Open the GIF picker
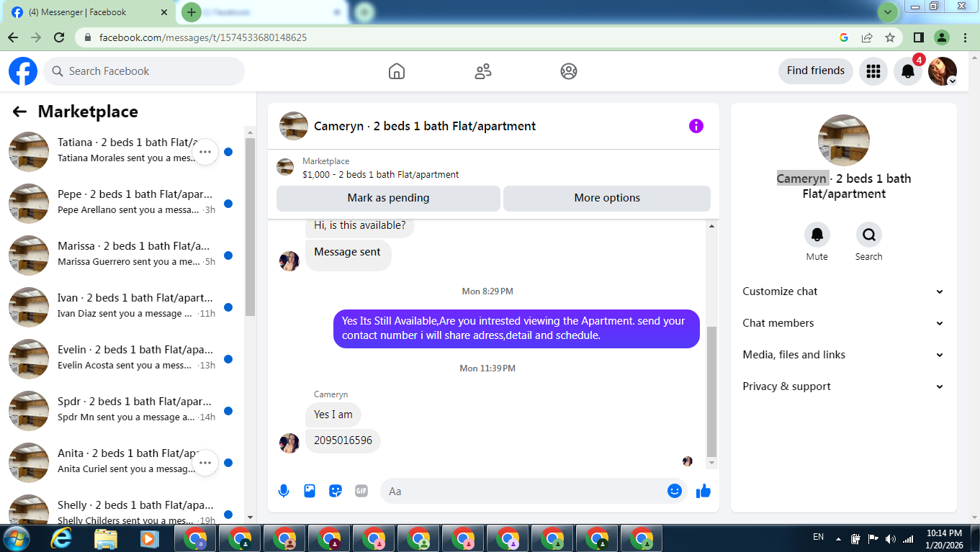Viewport: 980px width, 552px height. pos(361,491)
